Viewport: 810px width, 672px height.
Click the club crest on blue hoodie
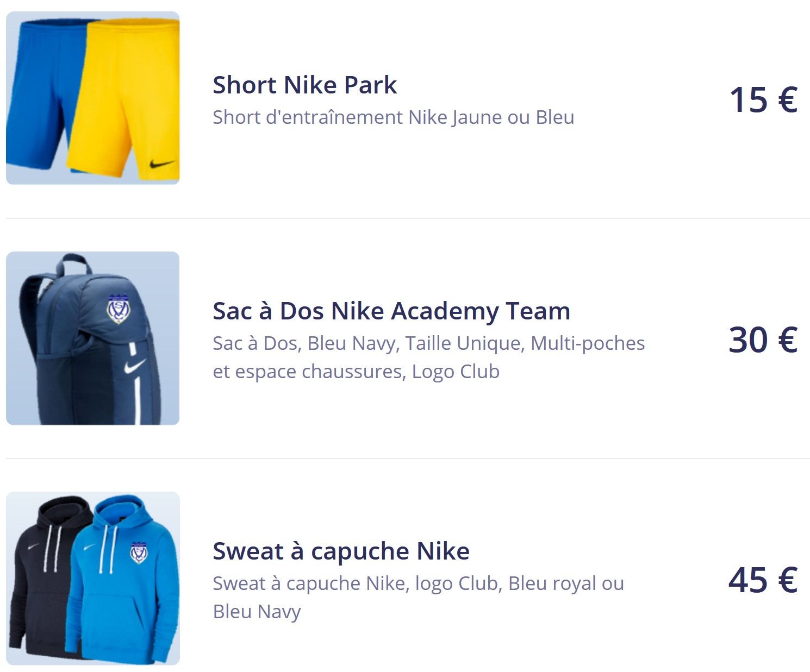tap(140, 551)
